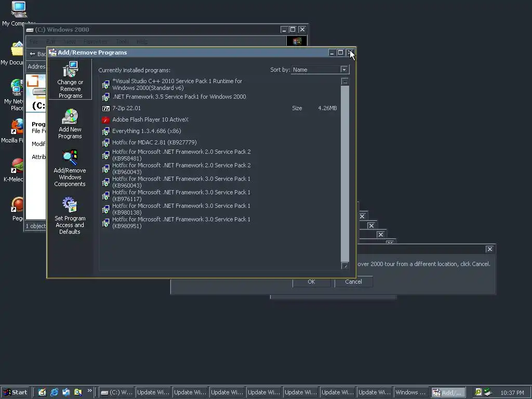Click the 10:37 PM taskbar clock

coord(512,393)
